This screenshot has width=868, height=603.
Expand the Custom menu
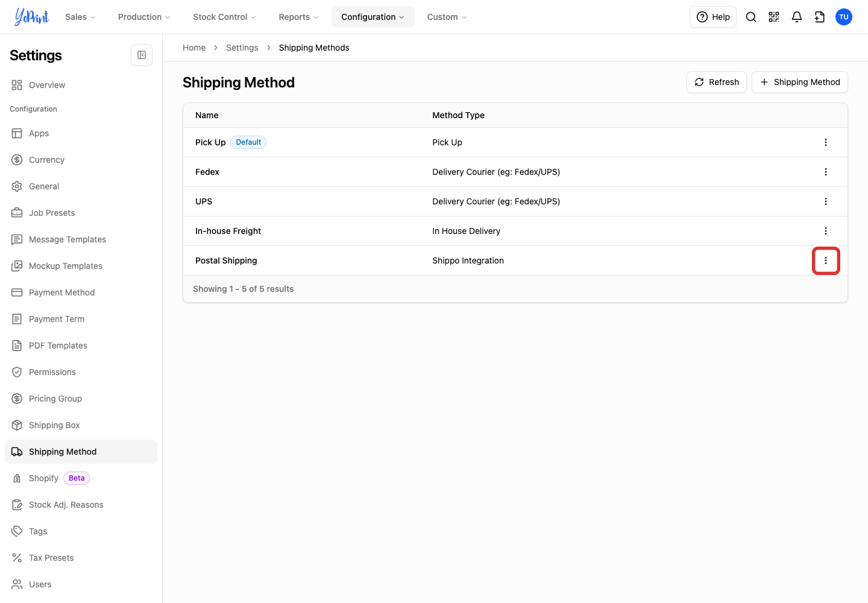[x=447, y=17]
